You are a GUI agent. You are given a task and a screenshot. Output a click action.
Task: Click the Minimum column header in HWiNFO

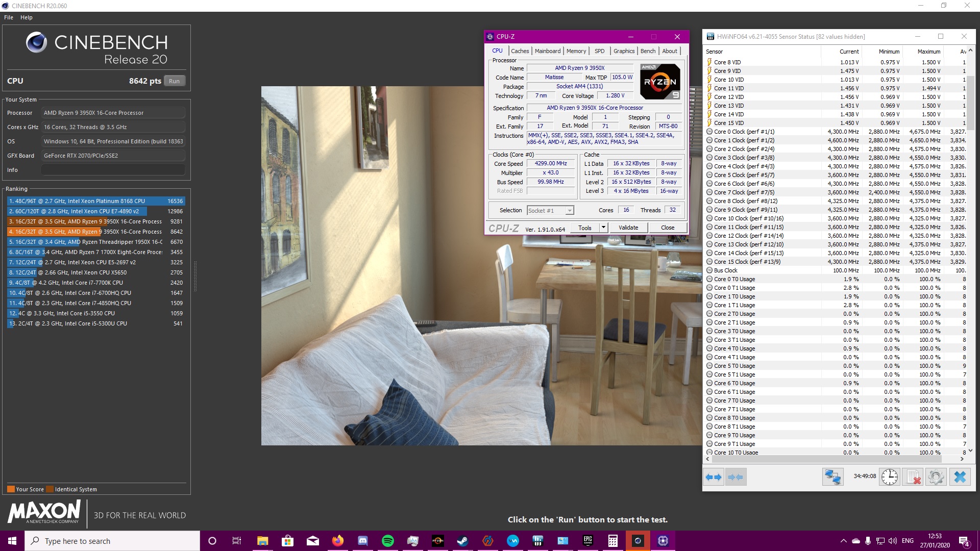coord(882,52)
